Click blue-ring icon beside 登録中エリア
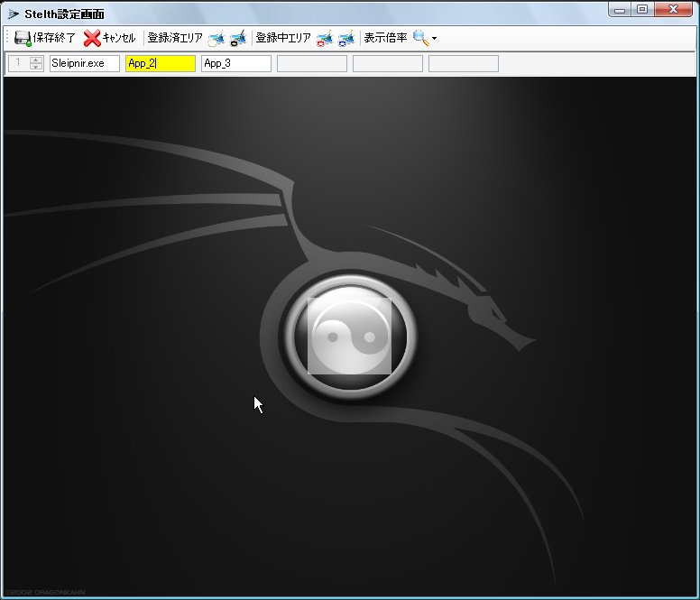This screenshot has height=600, width=700. pos(346,39)
